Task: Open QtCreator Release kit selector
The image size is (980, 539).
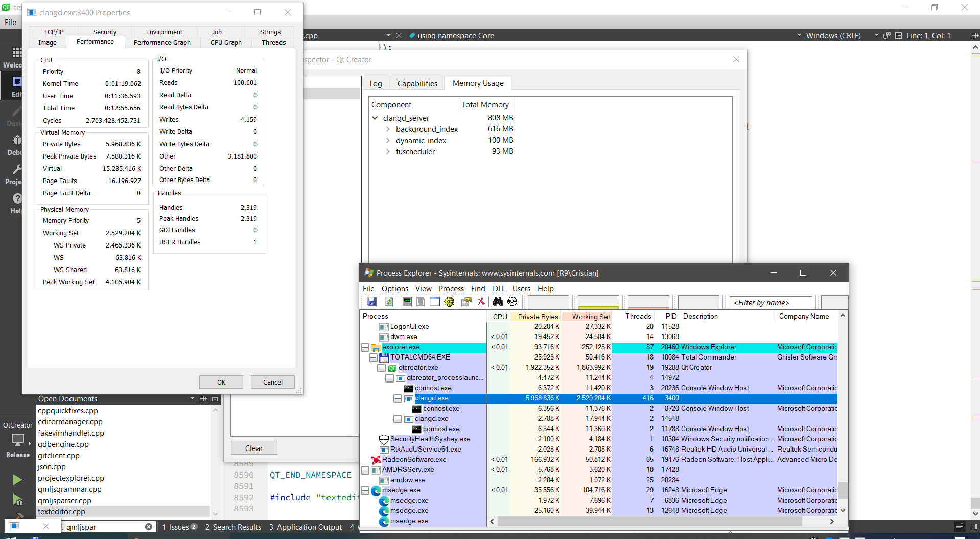Action: (18, 440)
